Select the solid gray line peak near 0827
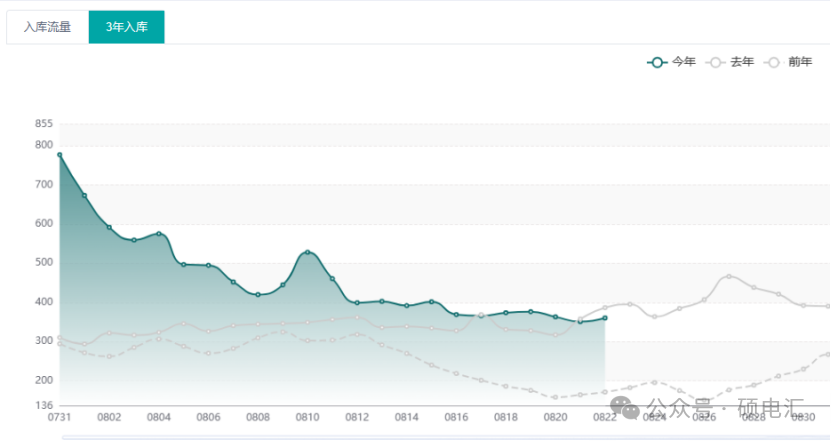 click(x=729, y=276)
